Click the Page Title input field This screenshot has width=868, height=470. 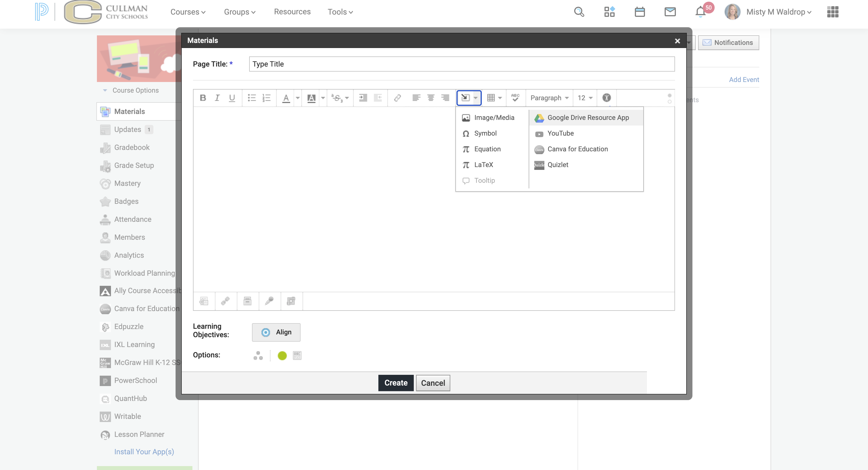[462, 64]
